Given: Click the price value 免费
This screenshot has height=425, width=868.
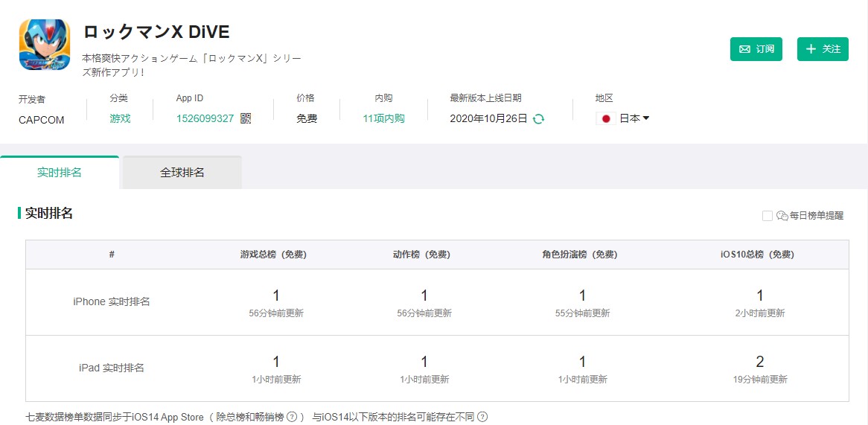Looking at the screenshot, I should point(307,118).
